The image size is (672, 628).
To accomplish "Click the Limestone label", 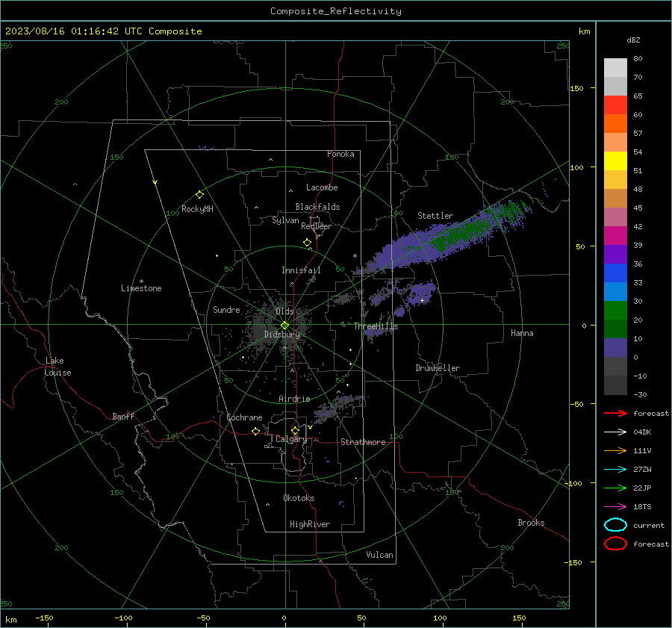I will click(x=141, y=288).
